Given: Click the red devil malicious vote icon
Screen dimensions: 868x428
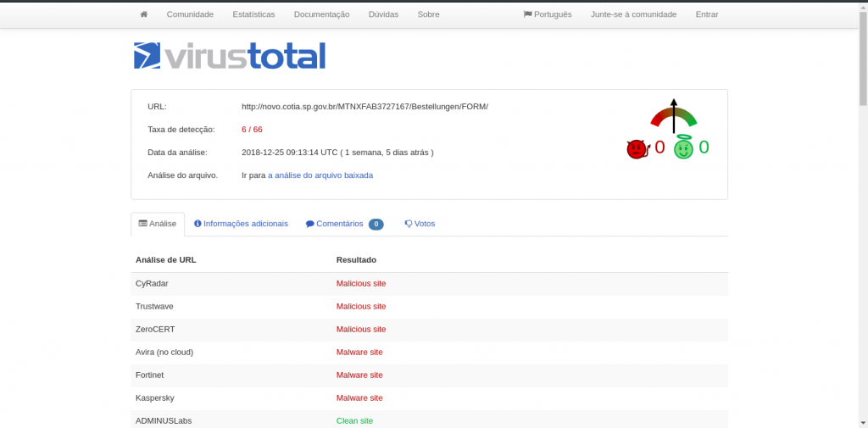Looking at the screenshot, I should (637, 149).
